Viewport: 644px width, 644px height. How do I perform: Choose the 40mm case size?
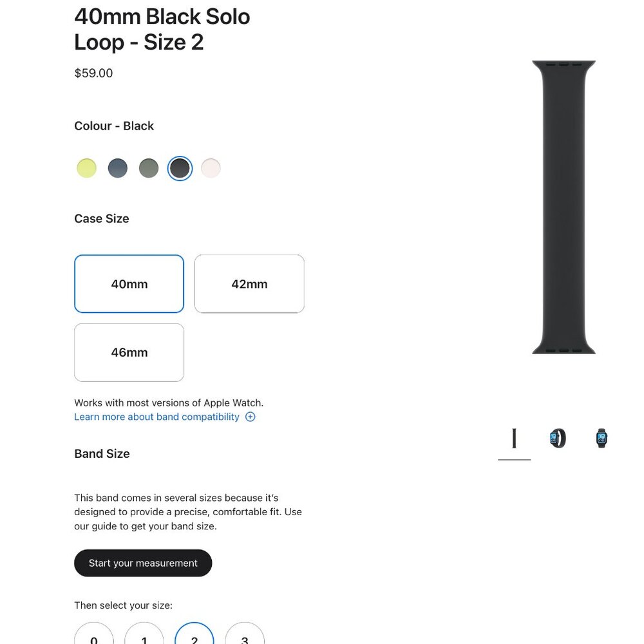pos(129,283)
